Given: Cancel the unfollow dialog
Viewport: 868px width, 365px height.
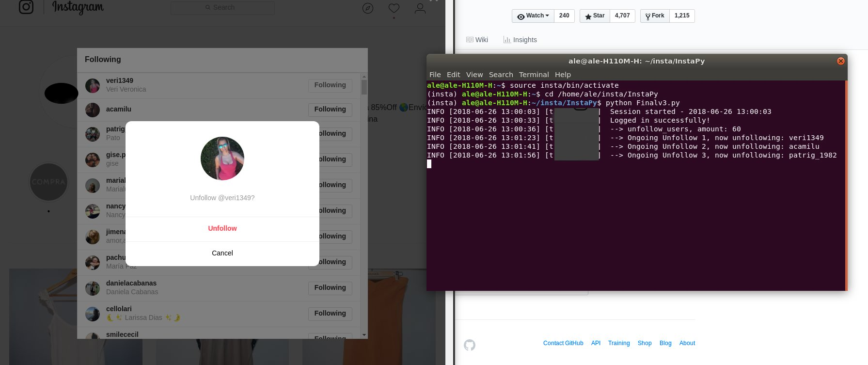Looking at the screenshot, I should tap(222, 253).
